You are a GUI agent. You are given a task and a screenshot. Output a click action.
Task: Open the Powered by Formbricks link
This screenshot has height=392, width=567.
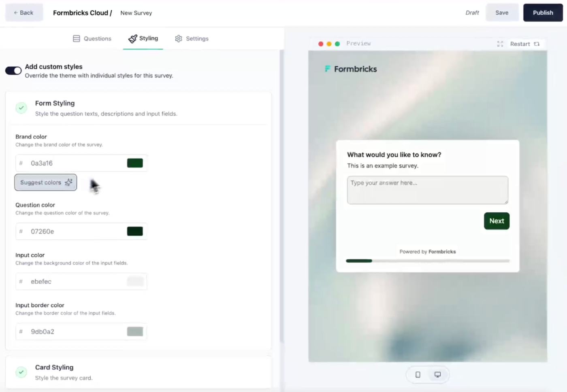coord(428,252)
